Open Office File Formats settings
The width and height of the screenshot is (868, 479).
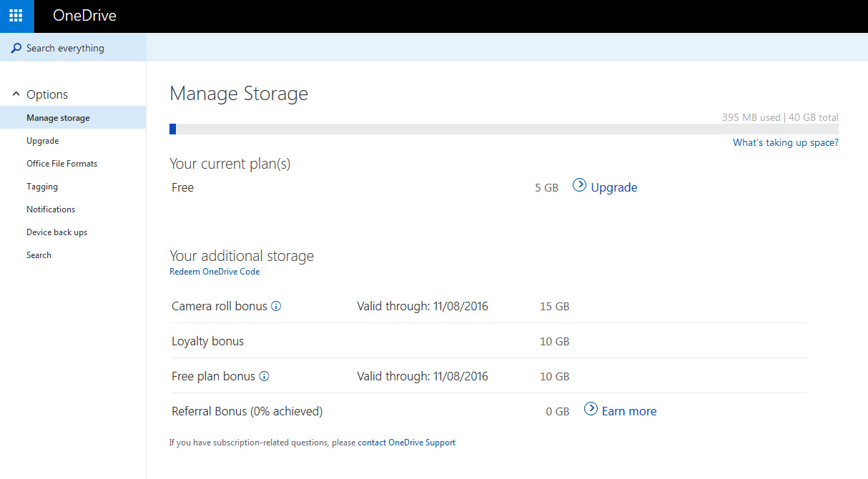[61, 164]
